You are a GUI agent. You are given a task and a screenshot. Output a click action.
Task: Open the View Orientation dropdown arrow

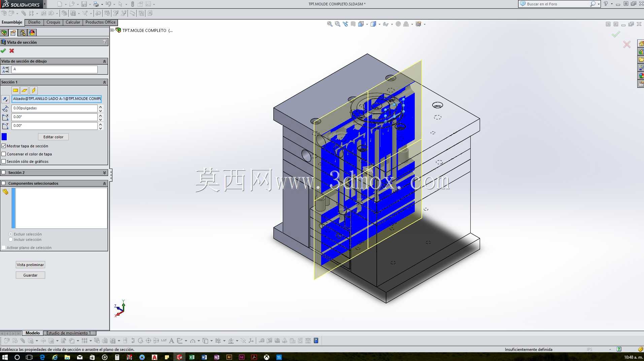367,24
